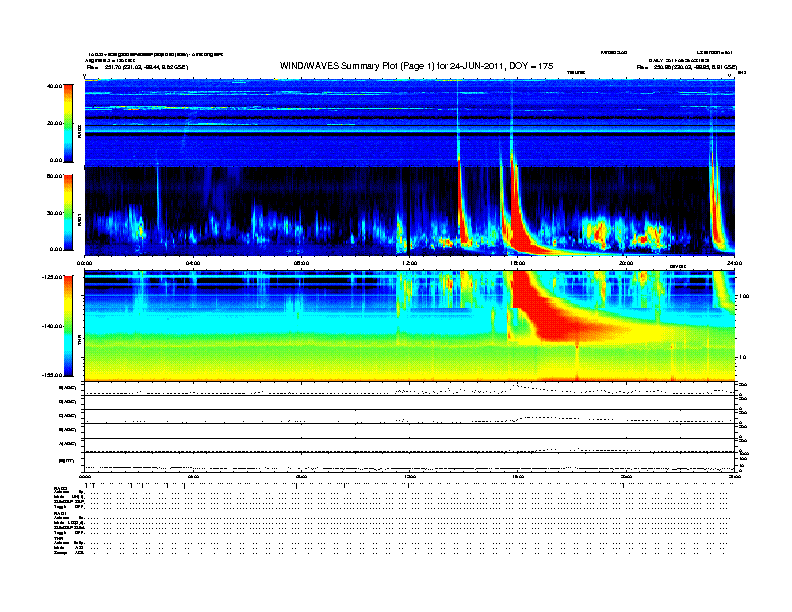Screen dimensions: 792x612
Task: Click 20:00 tick label under the line plots
Action: point(626,476)
